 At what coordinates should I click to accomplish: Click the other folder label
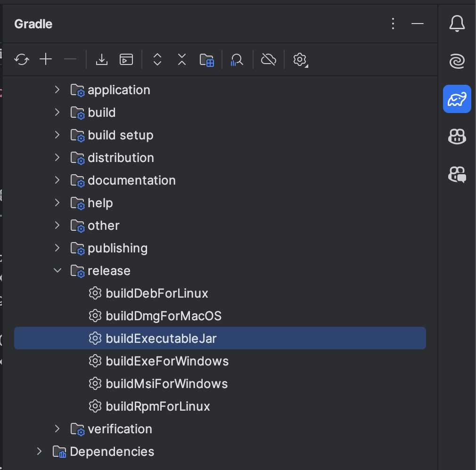click(104, 226)
